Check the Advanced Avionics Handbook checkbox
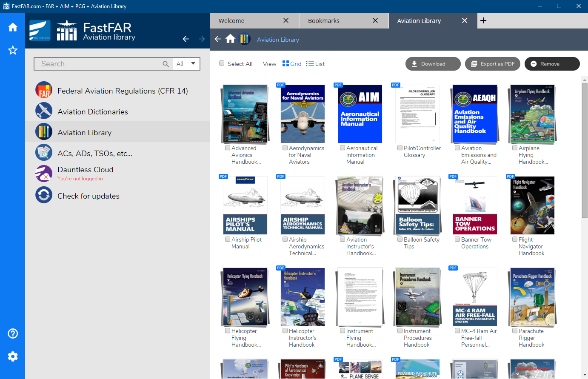This screenshot has width=588, height=379. pyautogui.click(x=228, y=148)
